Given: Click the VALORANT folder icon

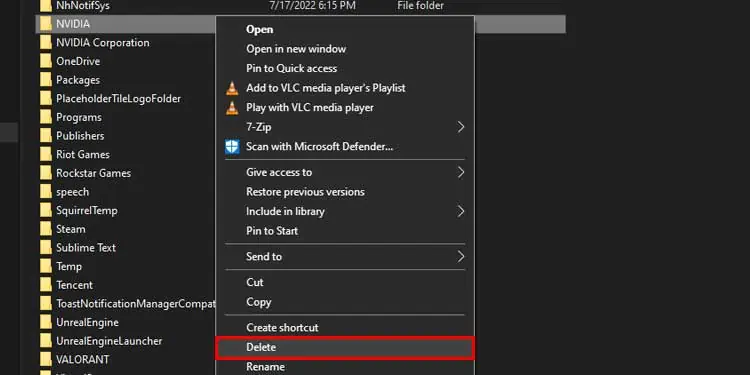Looking at the screenshot, I should 45,359.
